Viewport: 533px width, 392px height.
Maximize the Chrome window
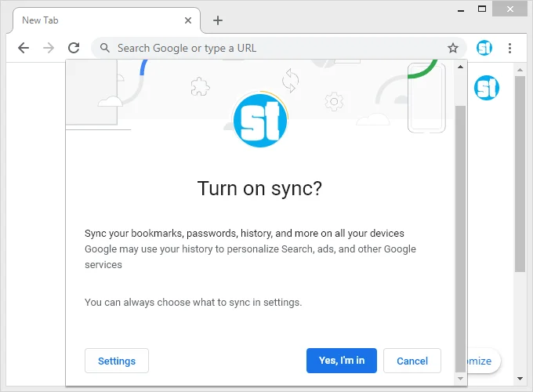[482, 9]
